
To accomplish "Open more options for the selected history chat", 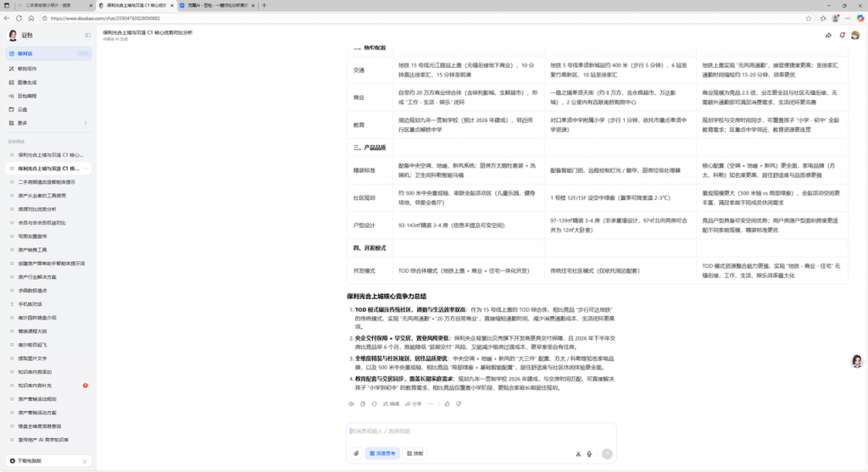I will point(86,169).
